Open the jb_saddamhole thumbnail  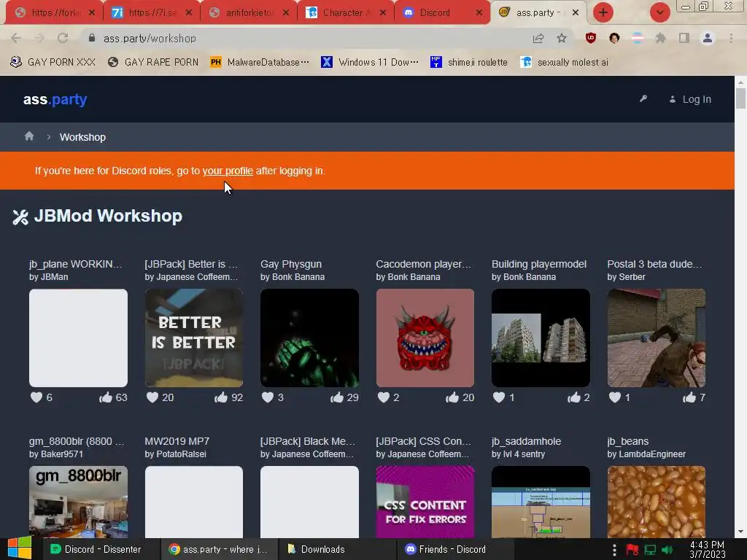click(541, 502)
